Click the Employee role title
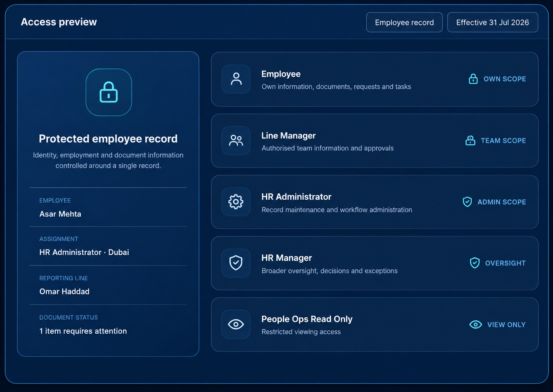This screenshot has height=392, width=553. [281, 74]
